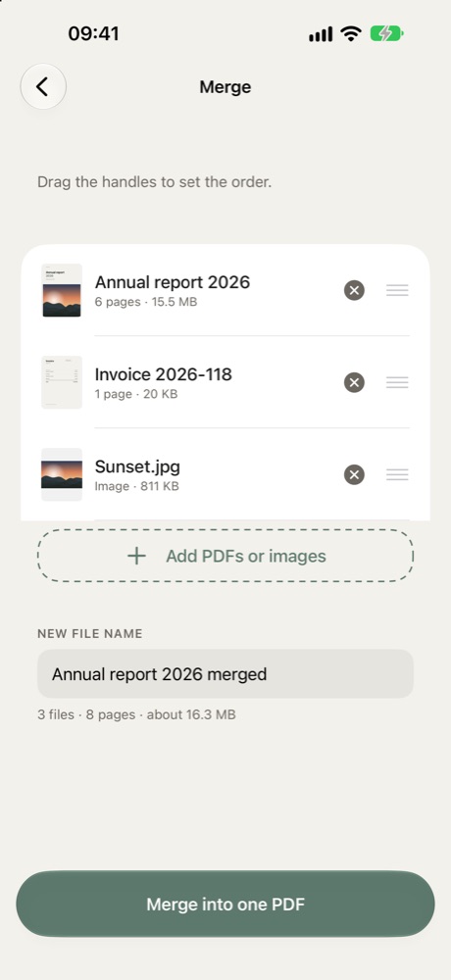Edit the New File Name field
Viewport: 451px width, 980px height.
coord(225,674)
